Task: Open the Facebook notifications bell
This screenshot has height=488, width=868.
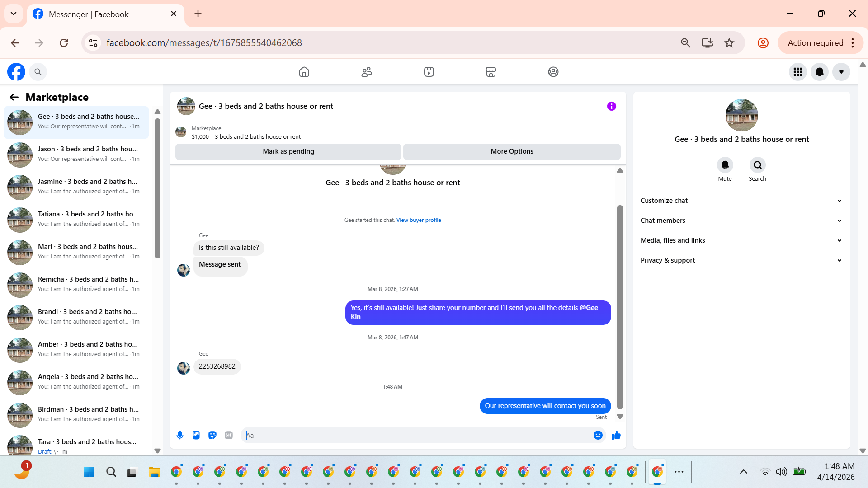Action: pos(819,72)
